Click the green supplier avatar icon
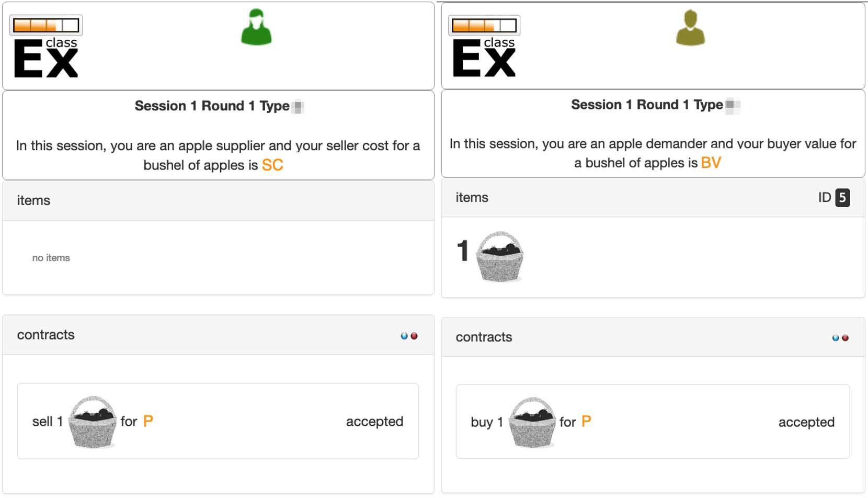This screenshot has width=868, height=498. (256, 27)
